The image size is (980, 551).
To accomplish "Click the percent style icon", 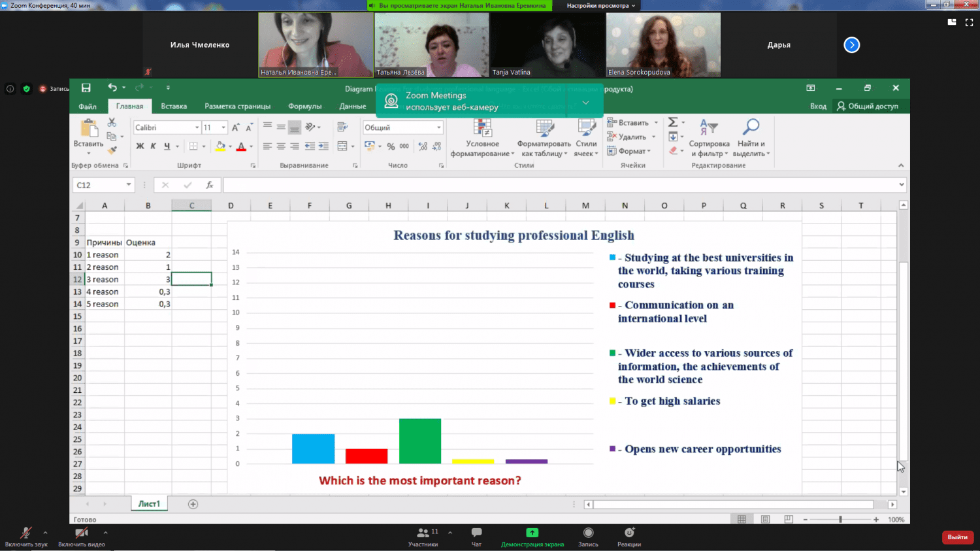I will click(x=391, y=146).
